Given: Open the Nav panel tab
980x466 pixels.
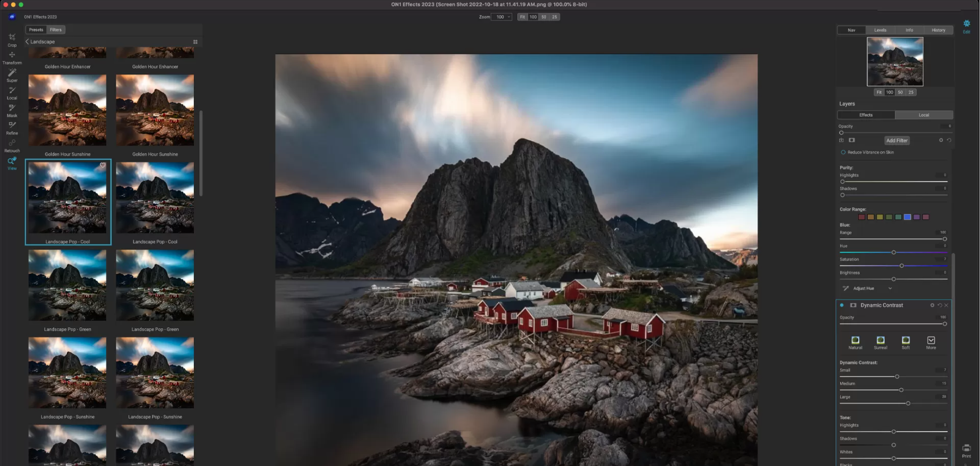Looking at the screenshot, I should point(851,30).
